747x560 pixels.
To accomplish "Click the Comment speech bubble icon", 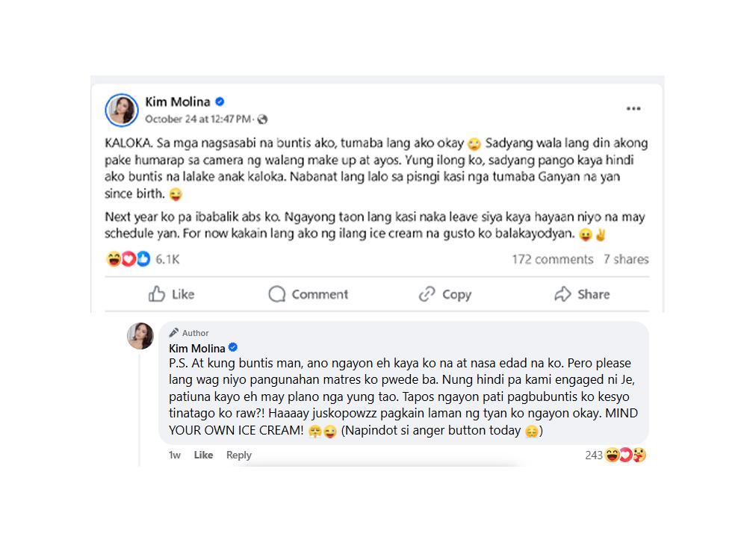I will pyautogui.click(x=277, y=293).
